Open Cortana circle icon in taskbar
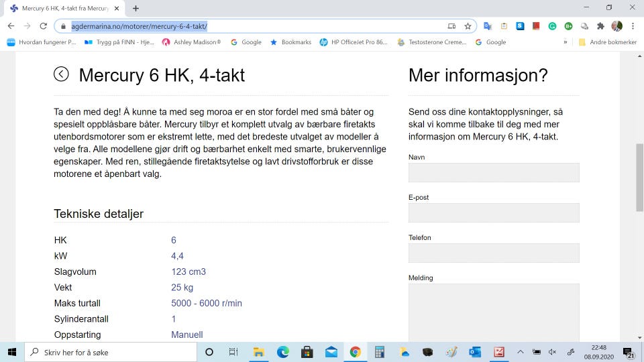 [x=209, y=352]
